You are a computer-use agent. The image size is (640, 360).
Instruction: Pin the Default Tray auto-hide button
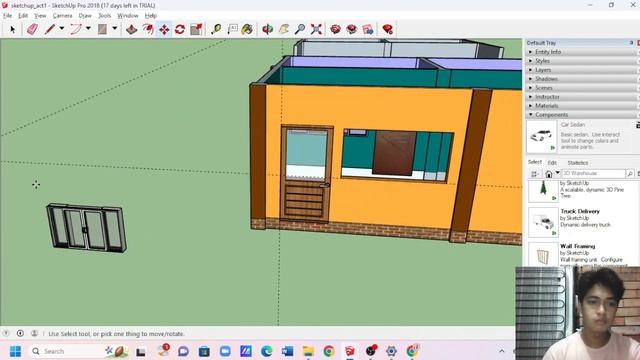pyautogui.click(x=631, y=42)
